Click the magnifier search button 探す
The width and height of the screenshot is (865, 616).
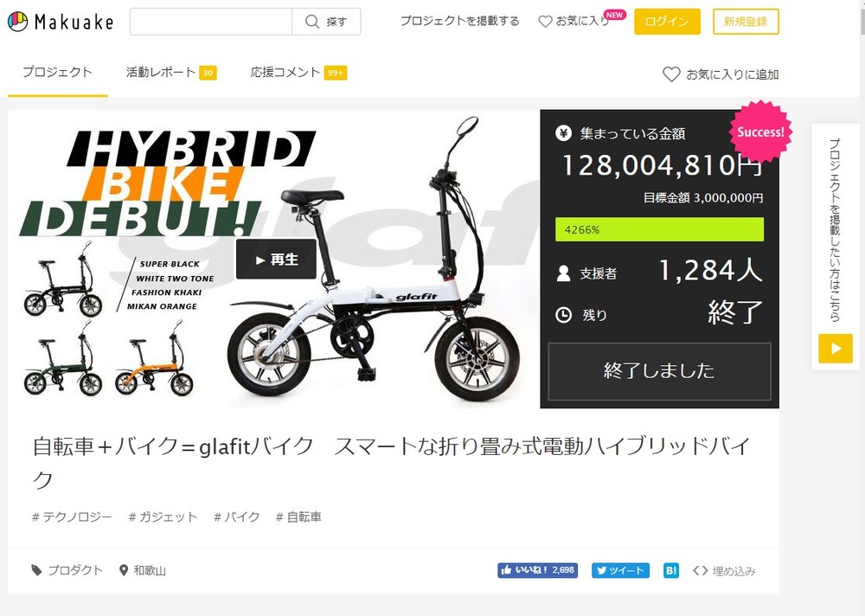(x=326, y=22)
